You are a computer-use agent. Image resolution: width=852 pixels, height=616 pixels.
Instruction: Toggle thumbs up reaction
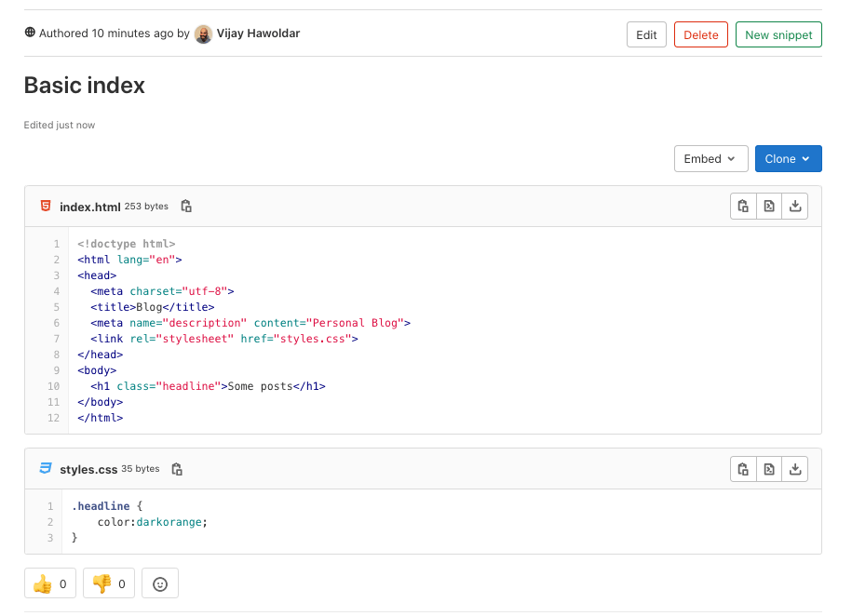[x=50, y=583]
